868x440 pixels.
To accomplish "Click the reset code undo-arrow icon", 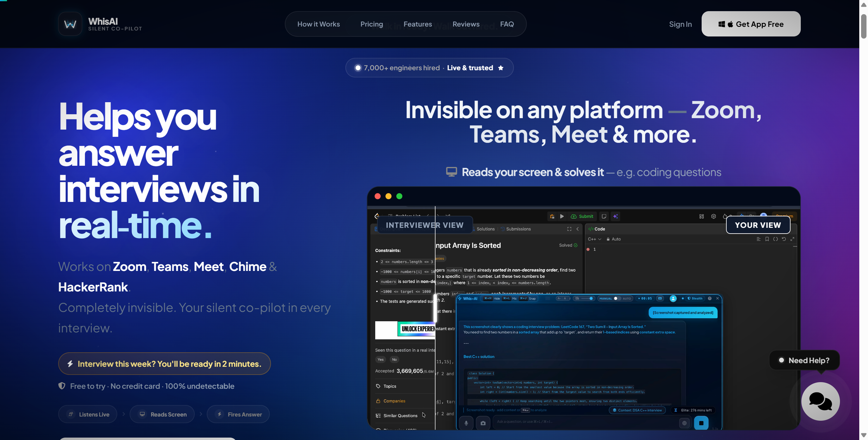I will (x=784, y=239).
